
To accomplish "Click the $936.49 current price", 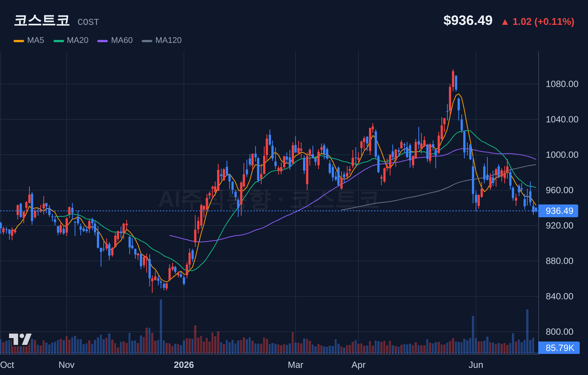I will pos(468,20).
